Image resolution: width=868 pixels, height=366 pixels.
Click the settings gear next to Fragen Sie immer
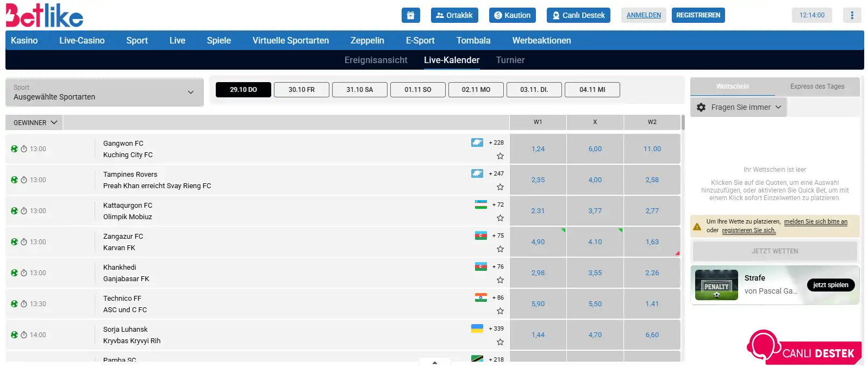[x=701, y=107]
